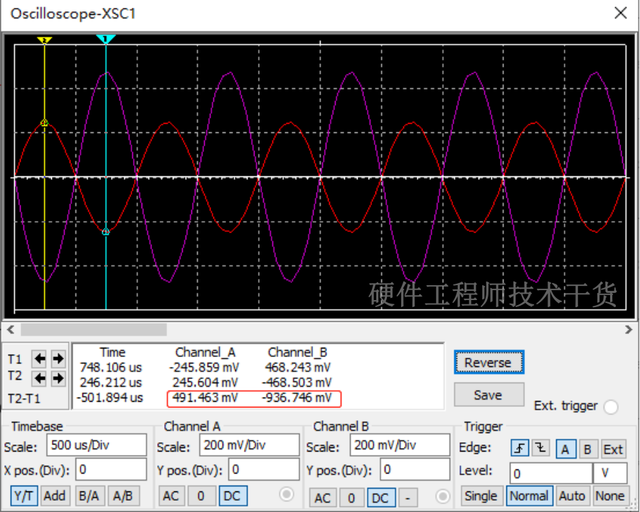
Task: Click the cyan T2 cursor marker at top
Action: coord(106,39)
